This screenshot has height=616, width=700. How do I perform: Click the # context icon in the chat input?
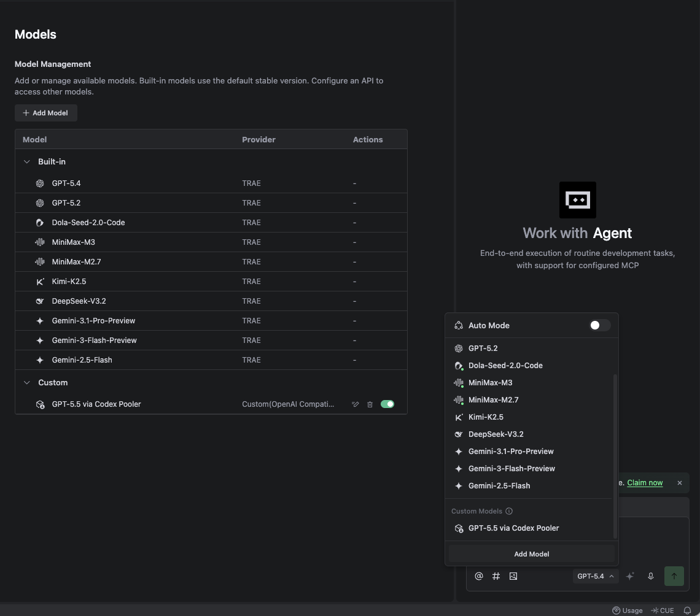(x=496, y=576)
